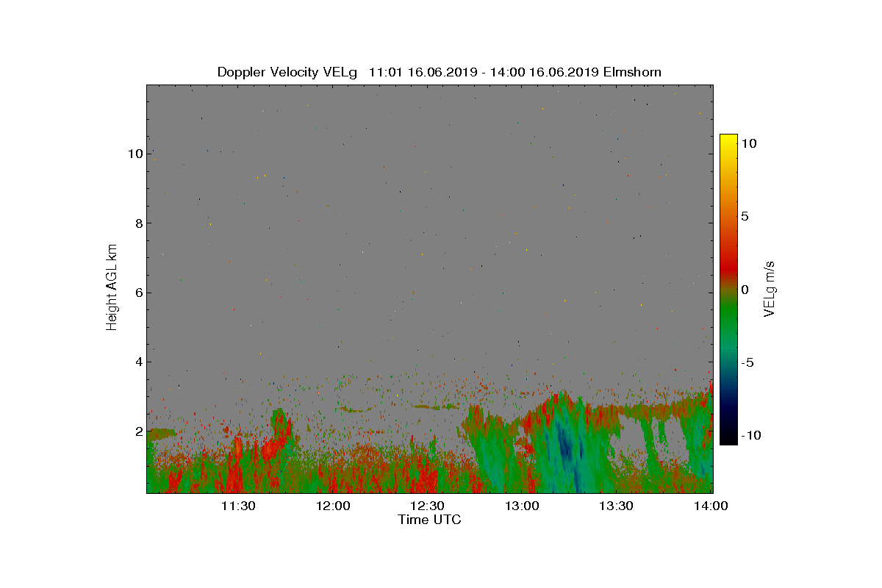Click the height tick label 10 on y-axis
Viewport: 882px width, 588px height.
(x=135, y=154)
